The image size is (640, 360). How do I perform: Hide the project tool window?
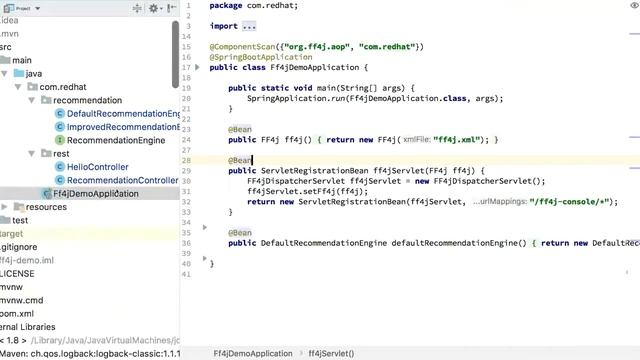click(x=172, y=8)
